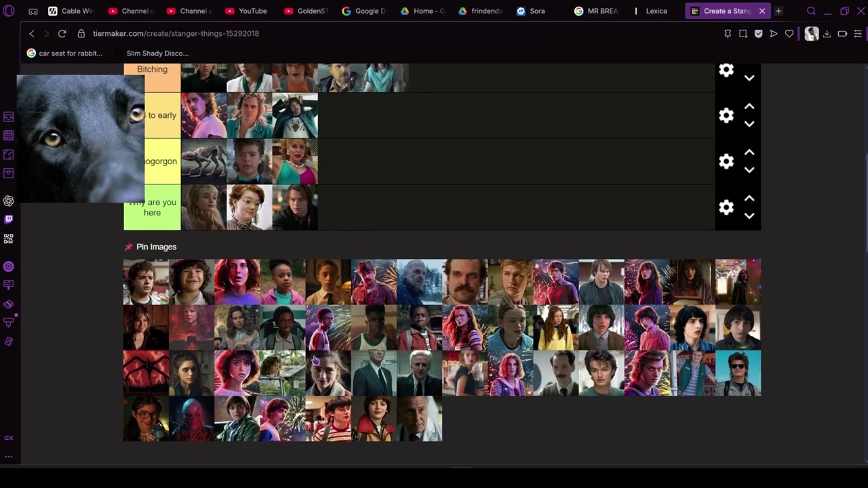Image resolution: width=868 pixels, height=488 pixels.
Task: Open the Opera logo menu
Action: coord(9,11)
